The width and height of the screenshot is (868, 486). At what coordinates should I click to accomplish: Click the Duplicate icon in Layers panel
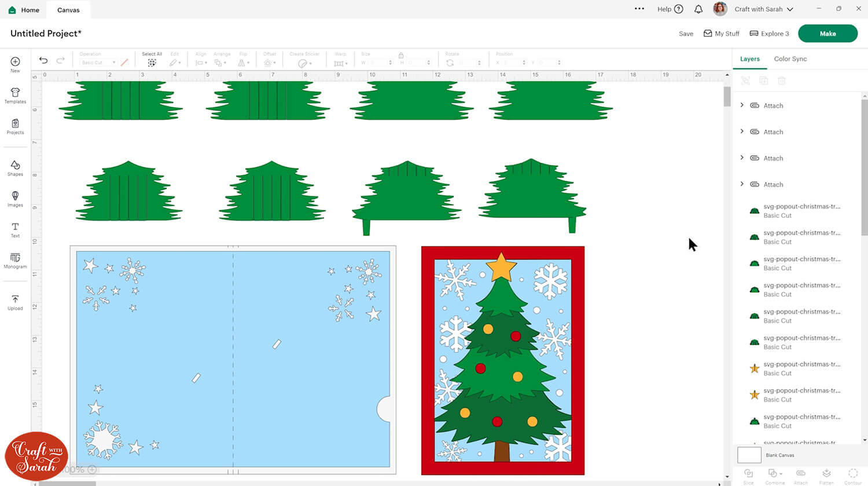[763, 81]
